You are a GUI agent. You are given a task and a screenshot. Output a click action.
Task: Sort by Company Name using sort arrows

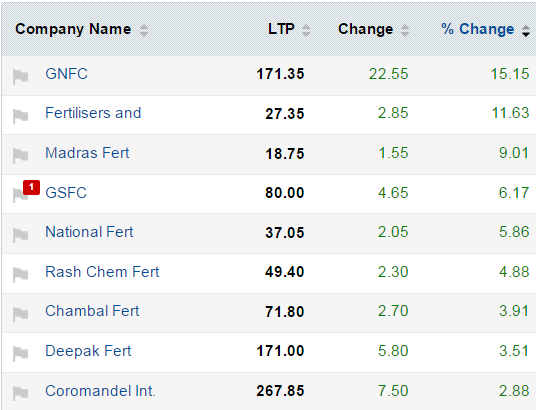[144, 31]
